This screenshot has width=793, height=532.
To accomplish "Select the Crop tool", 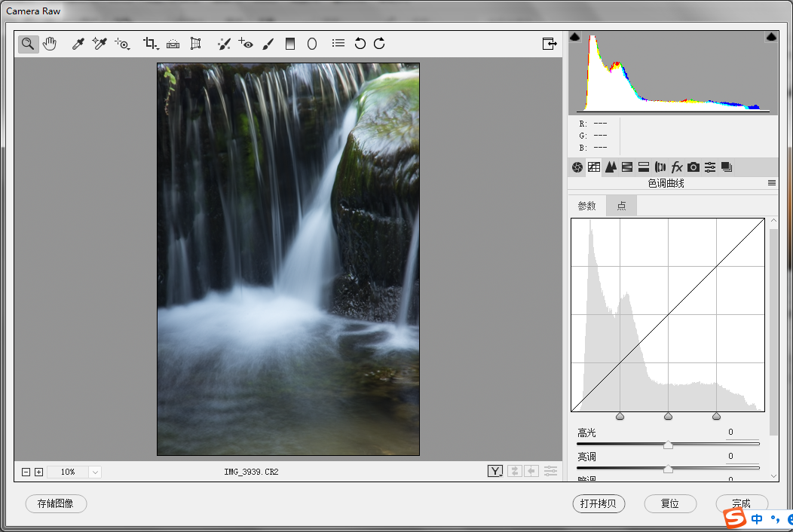I will pyautogui.click(x=150, y=44).
